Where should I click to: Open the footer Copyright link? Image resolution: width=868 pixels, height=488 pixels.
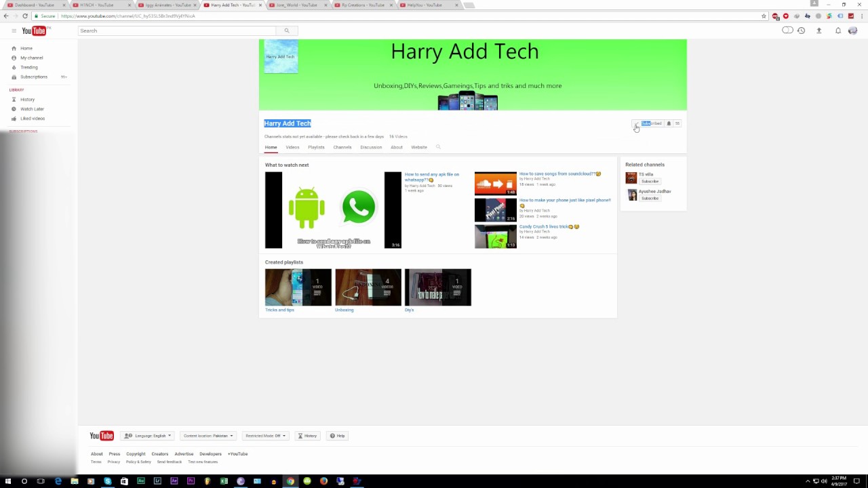(136, 454)
